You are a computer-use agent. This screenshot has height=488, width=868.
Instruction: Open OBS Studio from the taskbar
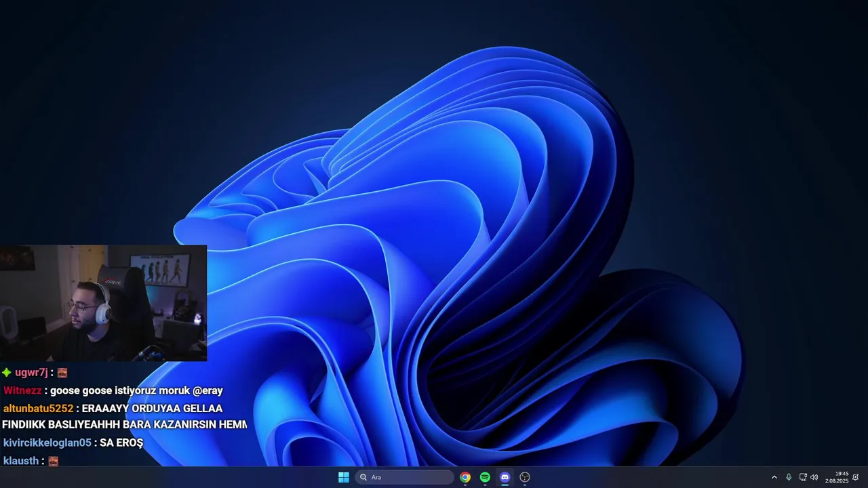tap(525, 477)
